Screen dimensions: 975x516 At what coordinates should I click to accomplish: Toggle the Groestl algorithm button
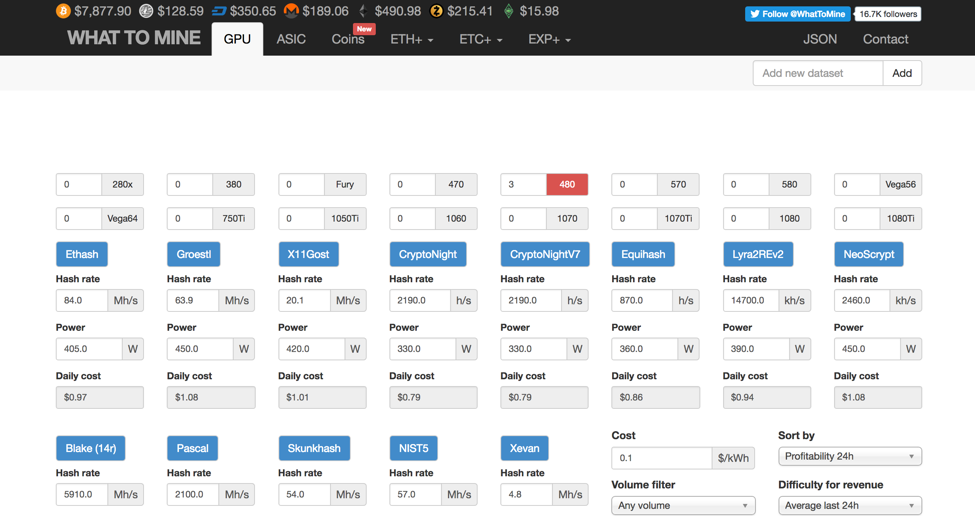[x=193, y=254]
